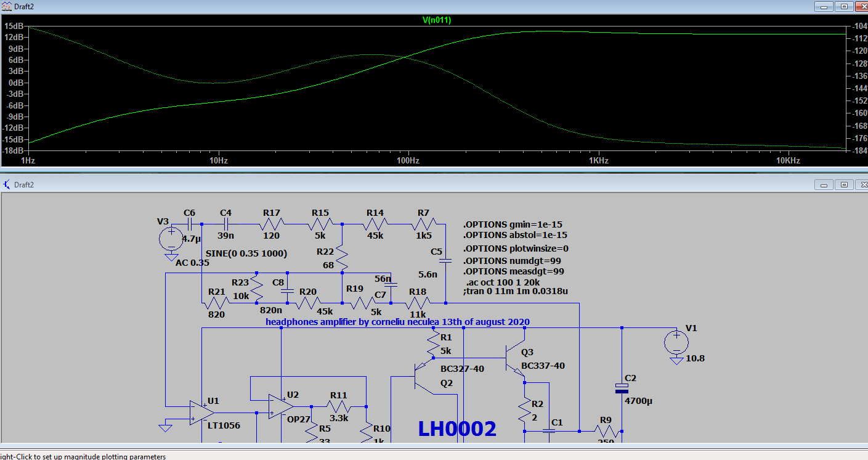Image resolution: width=868 pixels, height=460 pixels.
Task: Click the .OPTIONS numdgt=99 directive
Action: [x=512, y=261]
